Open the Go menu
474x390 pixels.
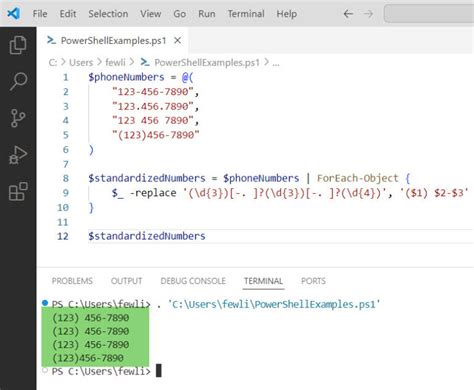pos(179,14)
